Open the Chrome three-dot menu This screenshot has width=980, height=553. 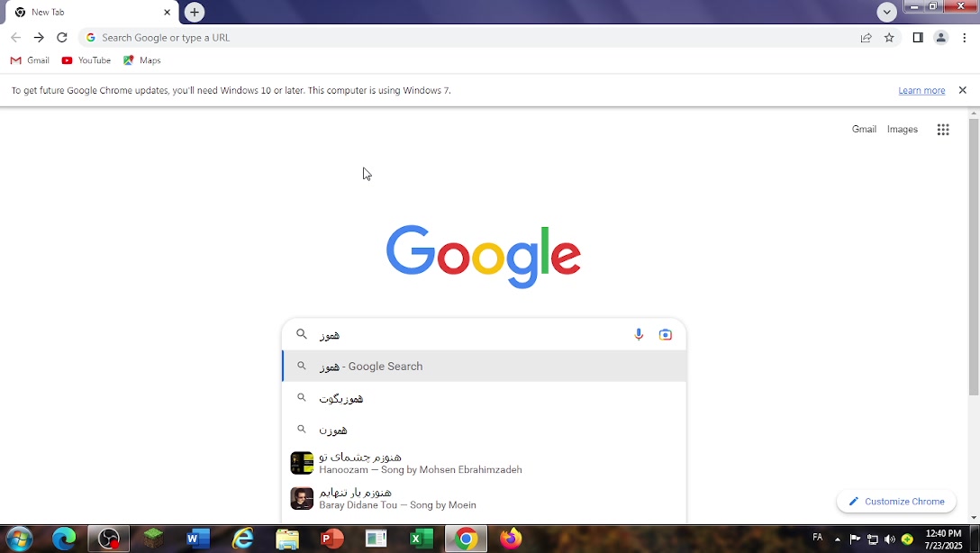[x=965, y=38]
